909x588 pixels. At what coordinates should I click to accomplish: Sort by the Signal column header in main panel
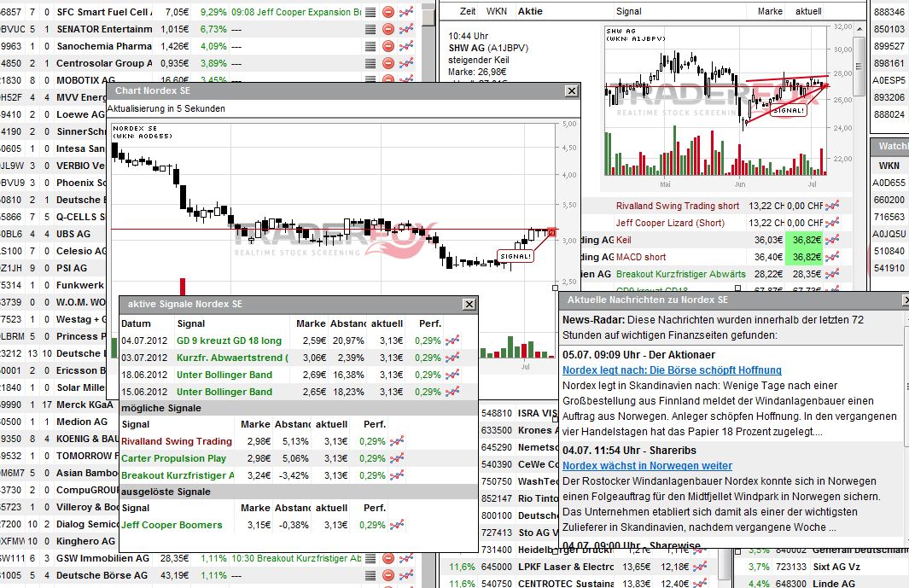(x=628, y=11)
